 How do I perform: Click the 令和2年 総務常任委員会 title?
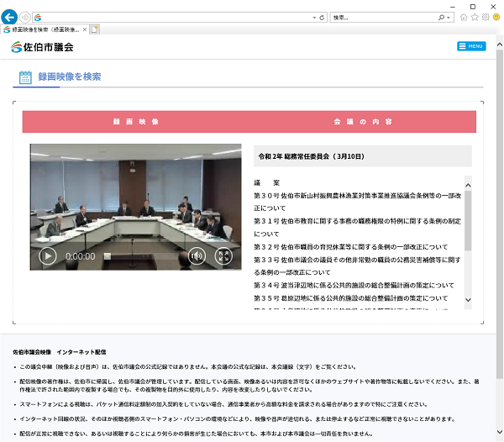[312, 156]
